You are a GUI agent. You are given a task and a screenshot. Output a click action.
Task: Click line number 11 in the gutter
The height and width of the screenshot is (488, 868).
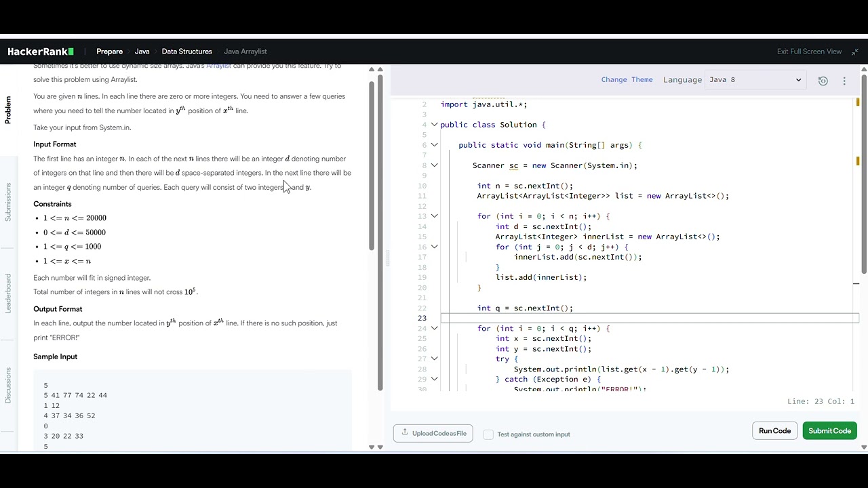coord(422,196)
